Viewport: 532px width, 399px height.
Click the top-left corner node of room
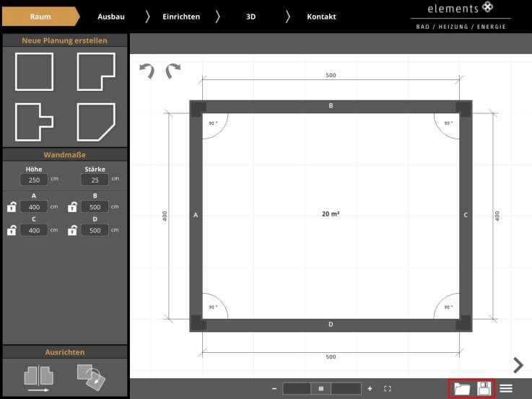[198, 109]
